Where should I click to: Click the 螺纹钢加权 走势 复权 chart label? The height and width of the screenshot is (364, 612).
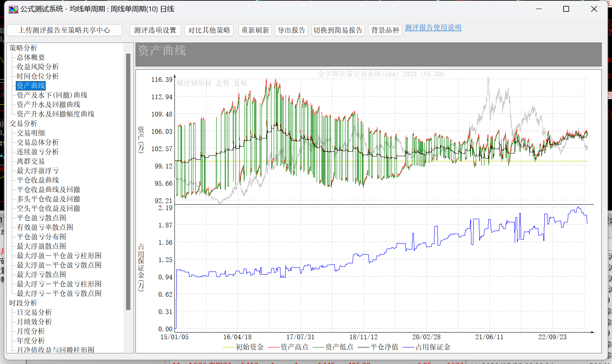coord(211,83)
